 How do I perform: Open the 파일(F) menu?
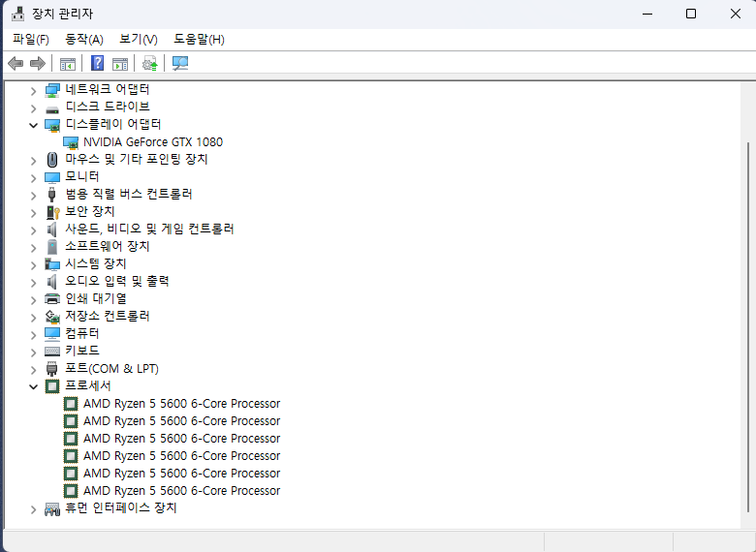[x=31, y=40]
